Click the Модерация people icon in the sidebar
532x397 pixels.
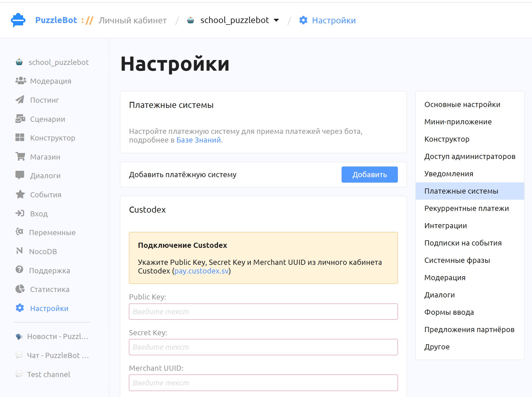pos(21,81)
